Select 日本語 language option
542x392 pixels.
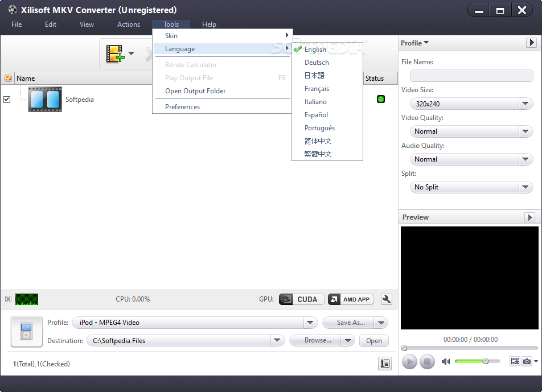pyautogui.click(x=327, y=76)
